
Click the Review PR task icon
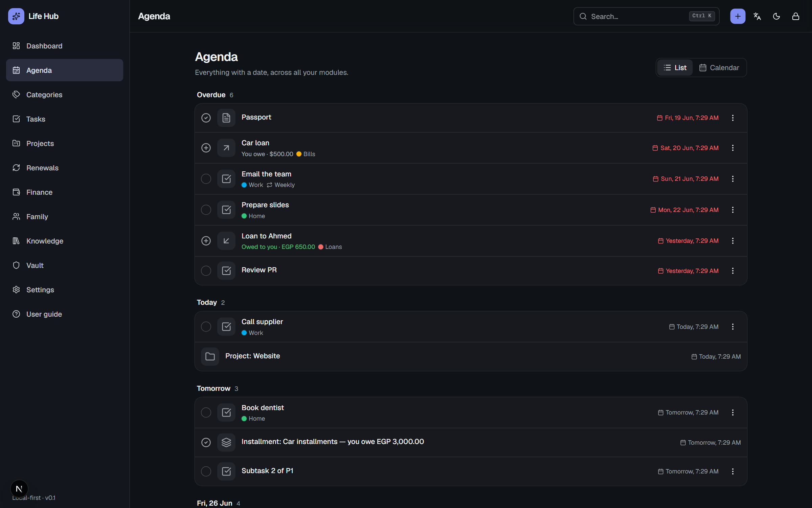click(x=226, y=271)
